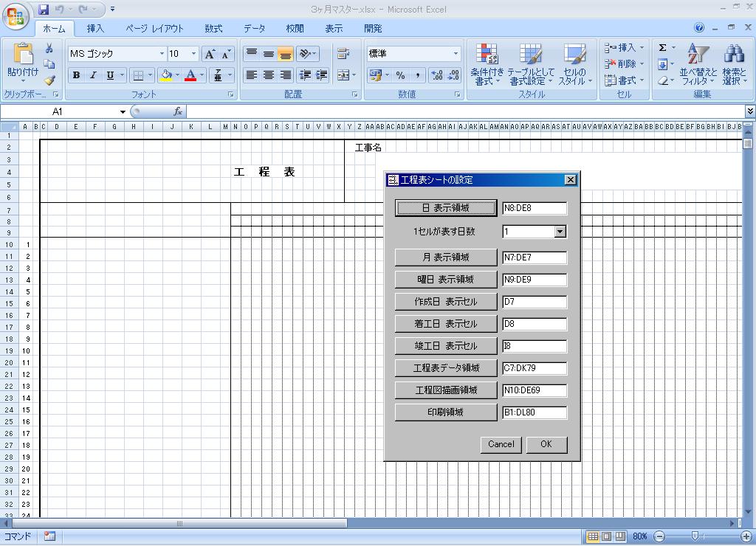Copy selection with the copy icon

[x=49, y=64]
